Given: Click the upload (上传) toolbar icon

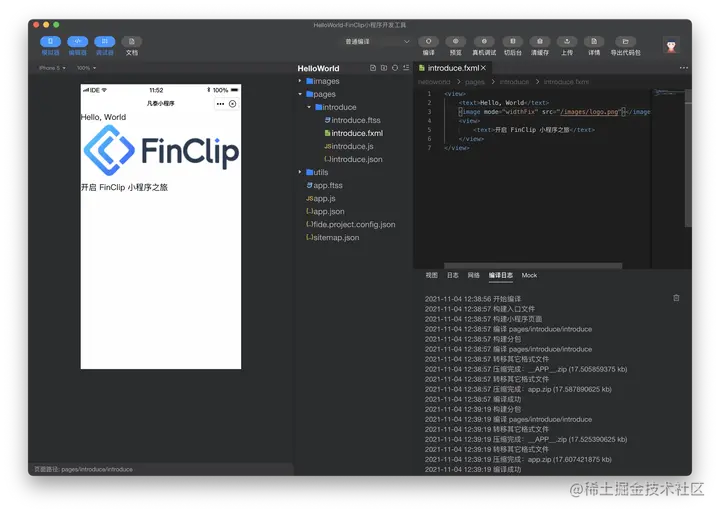Looking at the screenshot, I should coord(567,42).
